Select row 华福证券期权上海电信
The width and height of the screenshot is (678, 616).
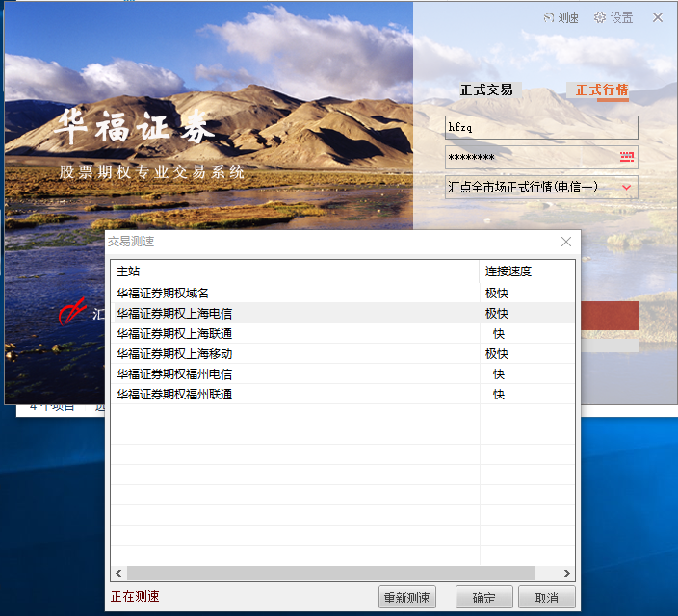343,314
